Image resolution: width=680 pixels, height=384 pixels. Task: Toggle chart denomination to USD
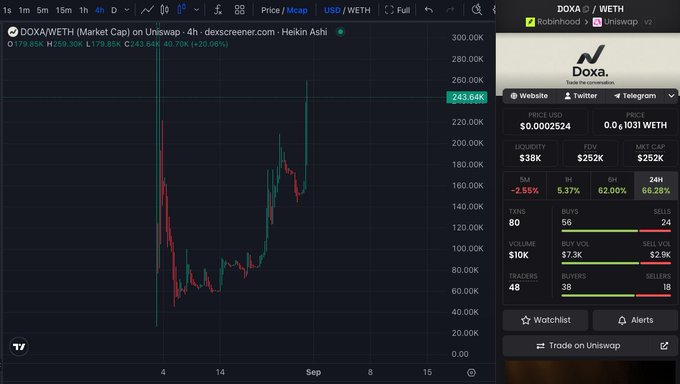[332, 10]
